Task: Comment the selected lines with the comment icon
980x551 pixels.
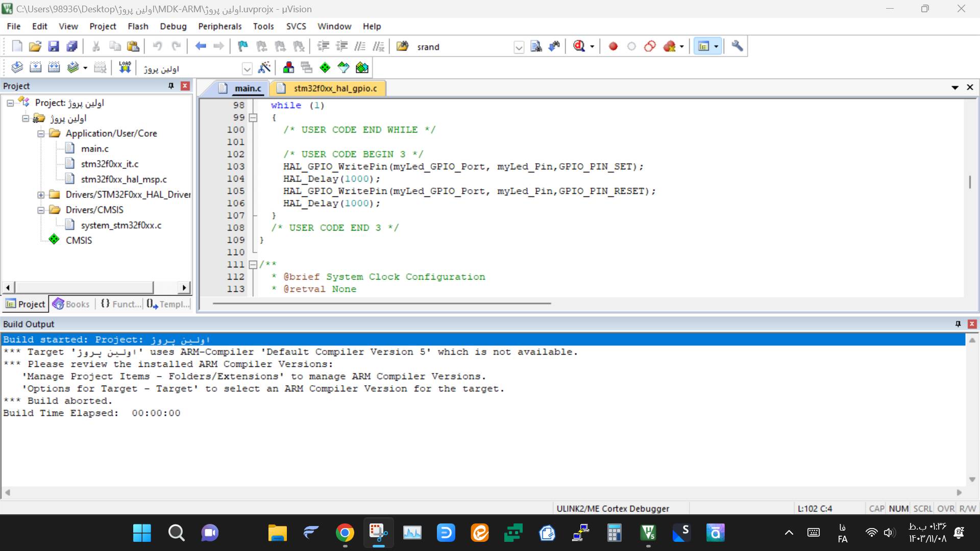Action: (360, 46)
